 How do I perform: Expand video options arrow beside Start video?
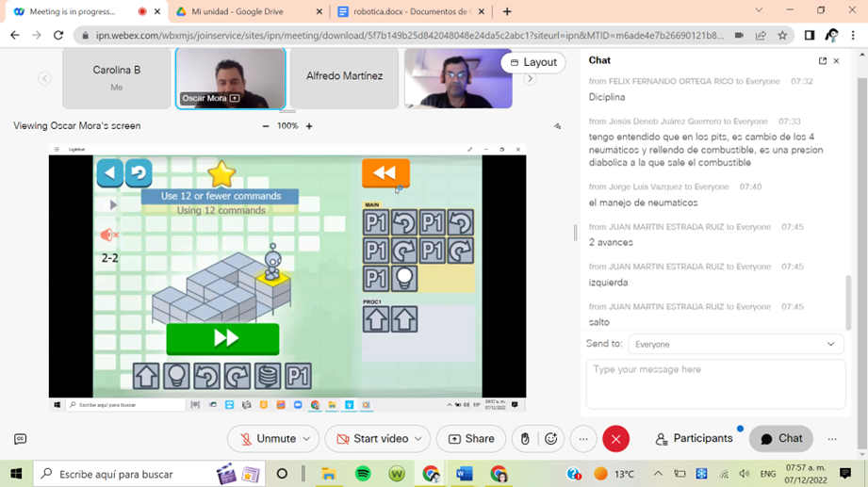tap(418, 439)
